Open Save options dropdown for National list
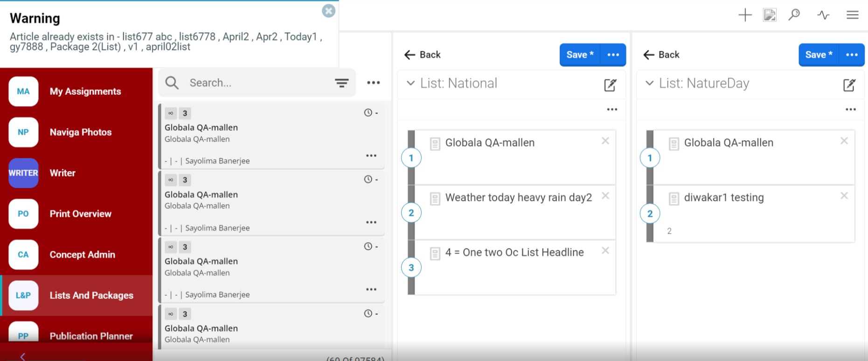This screenshot has width=868, height=361. (x=613, y=55)
